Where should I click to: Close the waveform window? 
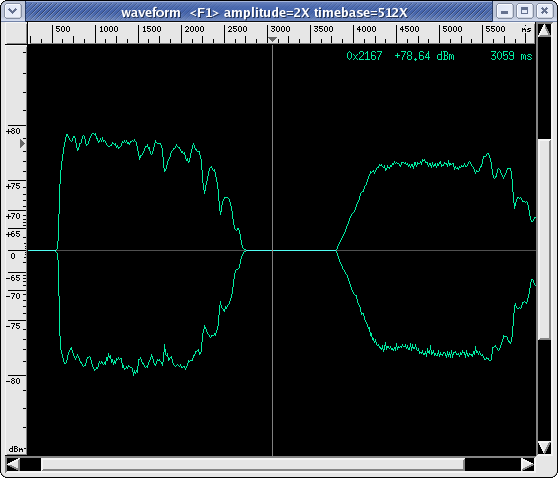click(544, 11)
